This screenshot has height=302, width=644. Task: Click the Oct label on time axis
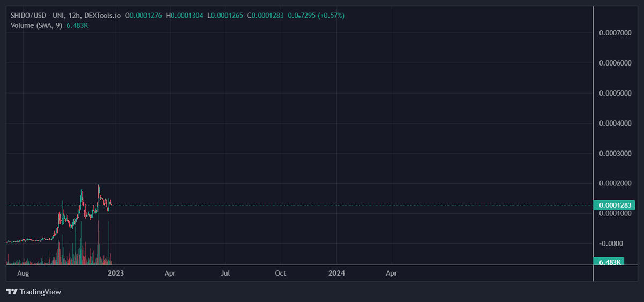(281, 273)
